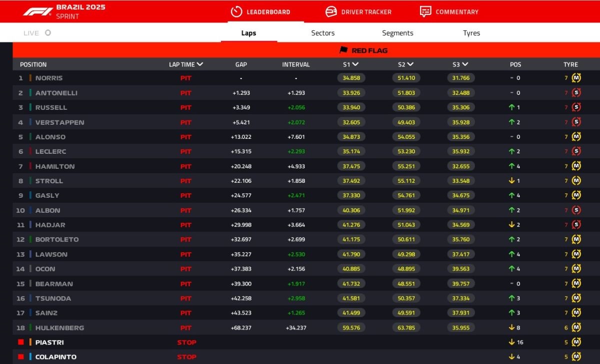
Task: Click Russell's green position-gain arrow
Action: [x=511, y=107]
